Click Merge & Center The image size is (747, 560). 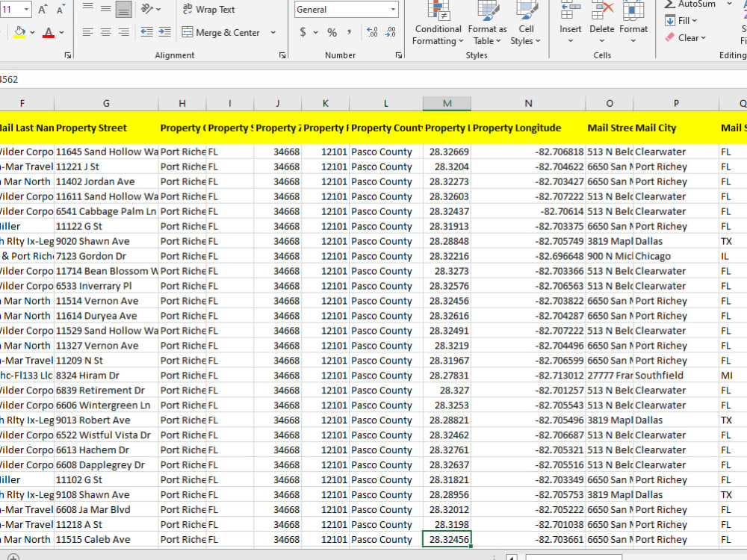click(x=221, y=32)
